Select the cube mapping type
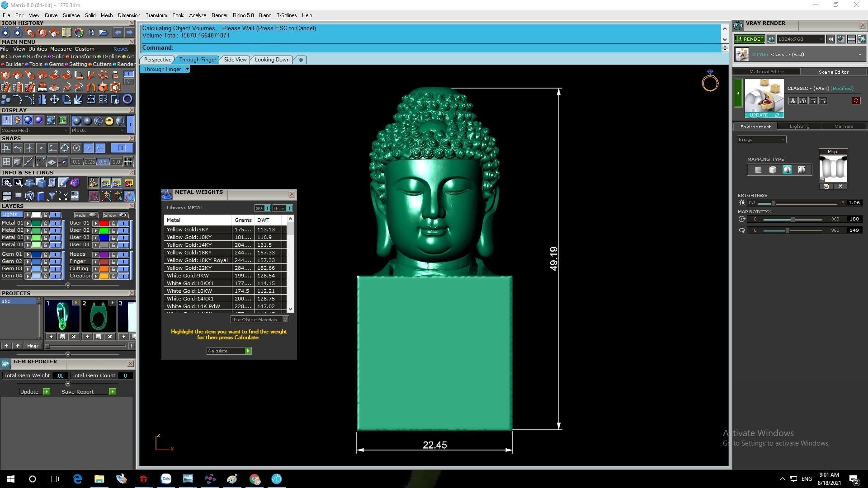This screenshot has height=488, width=868. (x=773, y=170)
